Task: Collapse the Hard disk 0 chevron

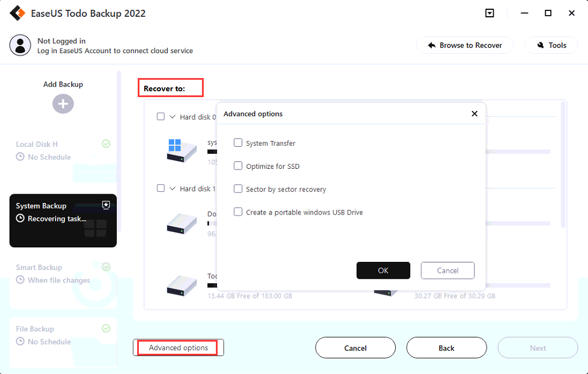Action: 172,117
